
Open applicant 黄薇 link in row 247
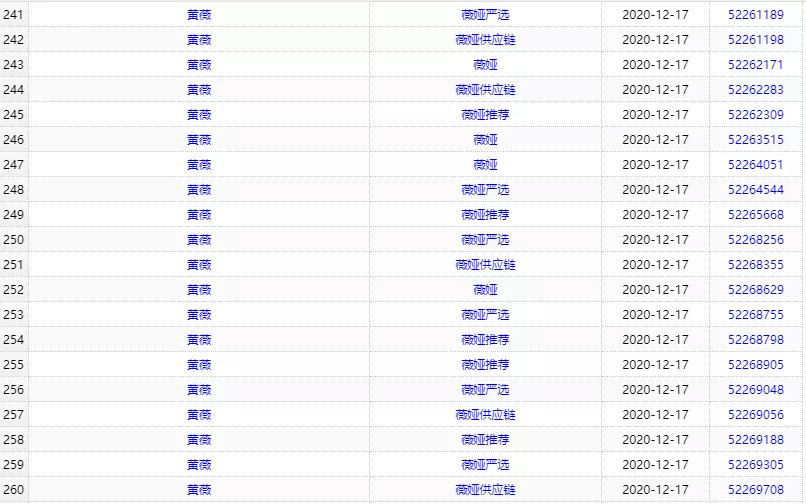(x=199, y=165)
